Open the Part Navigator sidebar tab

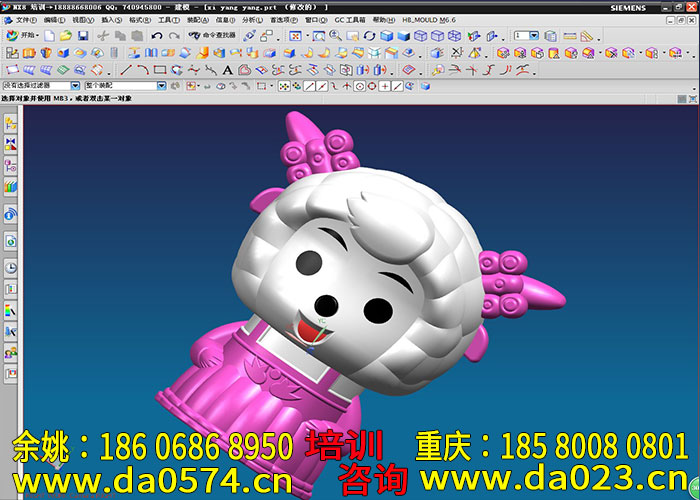click(11, 166)
